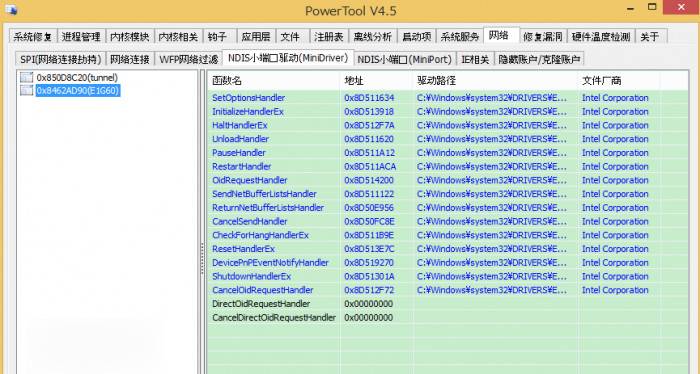Open the 系统修复 tab
Viewport: 700px width, 374px height.
[33, 37]
